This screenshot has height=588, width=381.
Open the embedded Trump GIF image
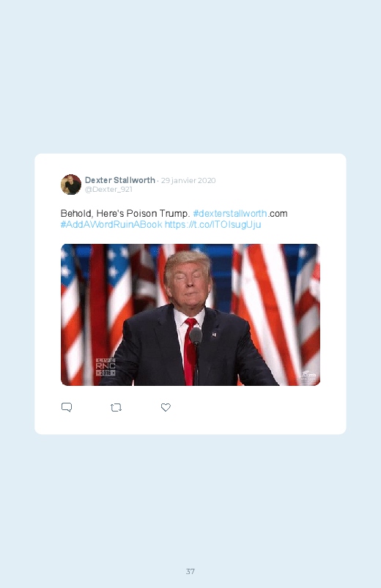190,315
